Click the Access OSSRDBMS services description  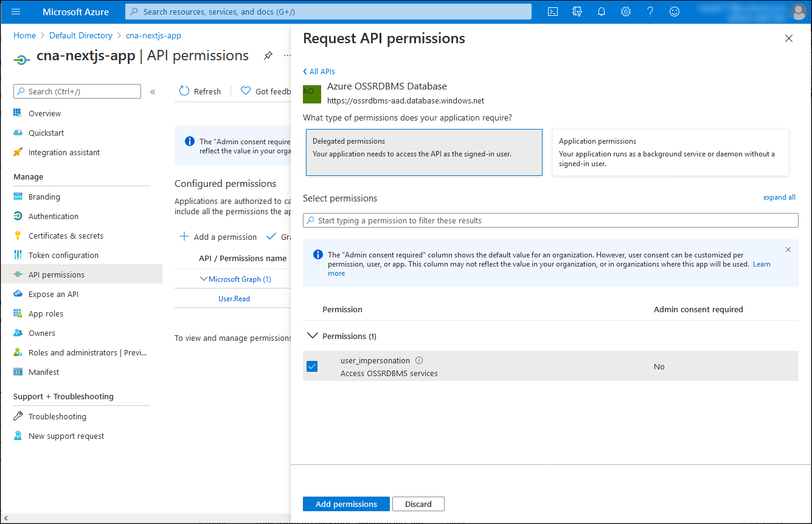(x=389, y=373)
